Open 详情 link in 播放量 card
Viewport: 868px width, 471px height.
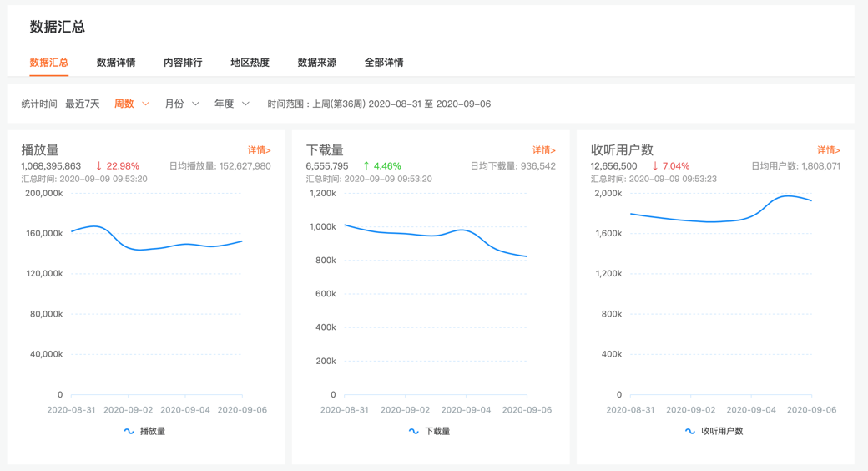[x=259, y=150]
